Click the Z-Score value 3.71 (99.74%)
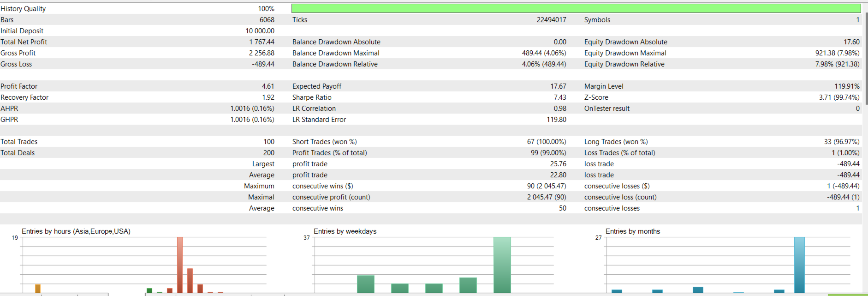This screenshot has height=296, width=868. (x=839, y=97)
